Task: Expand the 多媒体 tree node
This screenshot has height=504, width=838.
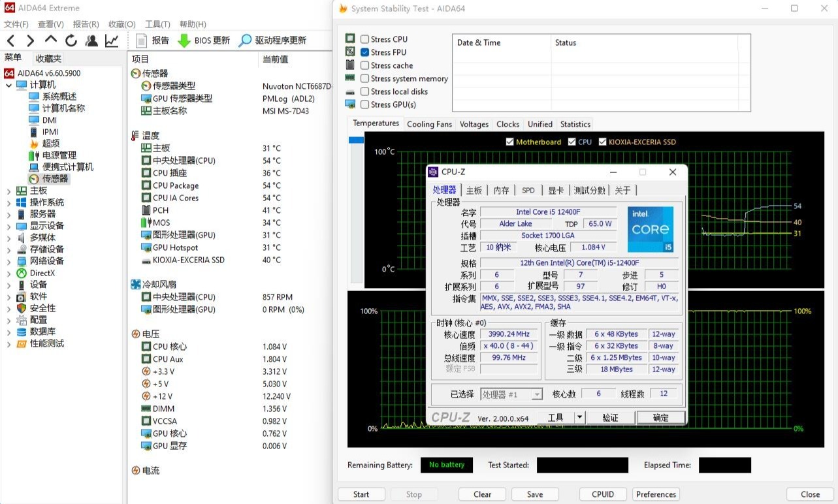Action: coord(8,238)
